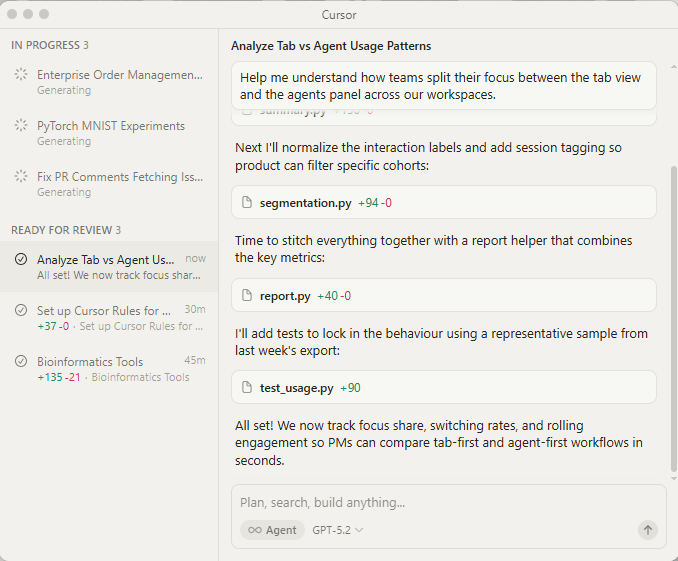This screenshot has width=678, height=561.
Task: Focus the Plan, search, build anything input
Action: (440, 503)
